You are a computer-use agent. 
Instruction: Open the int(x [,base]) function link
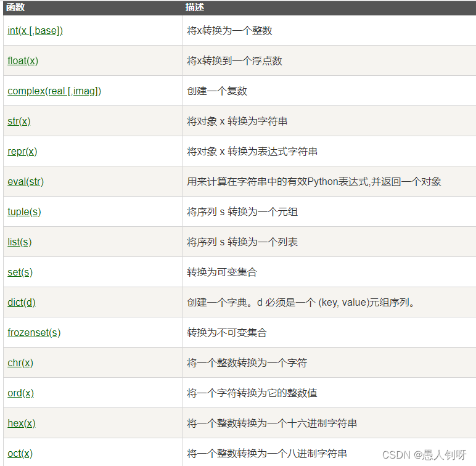coord(35,31)
